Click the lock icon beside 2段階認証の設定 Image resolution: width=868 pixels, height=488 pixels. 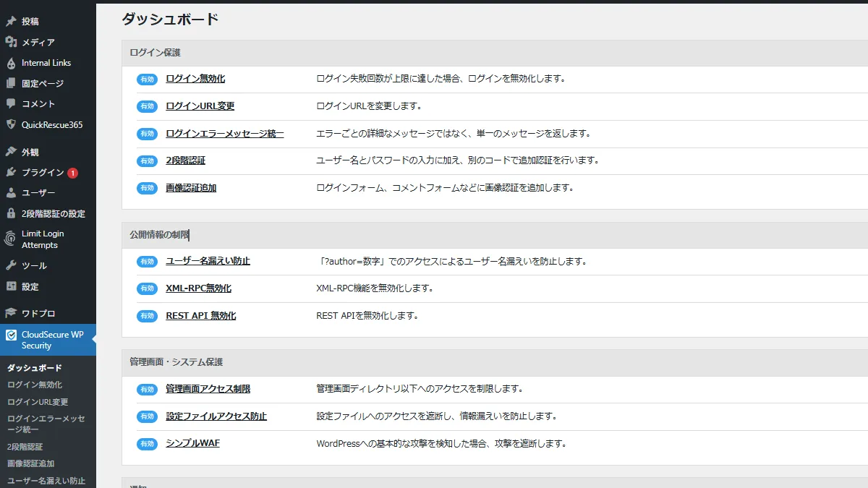point(11,213)
